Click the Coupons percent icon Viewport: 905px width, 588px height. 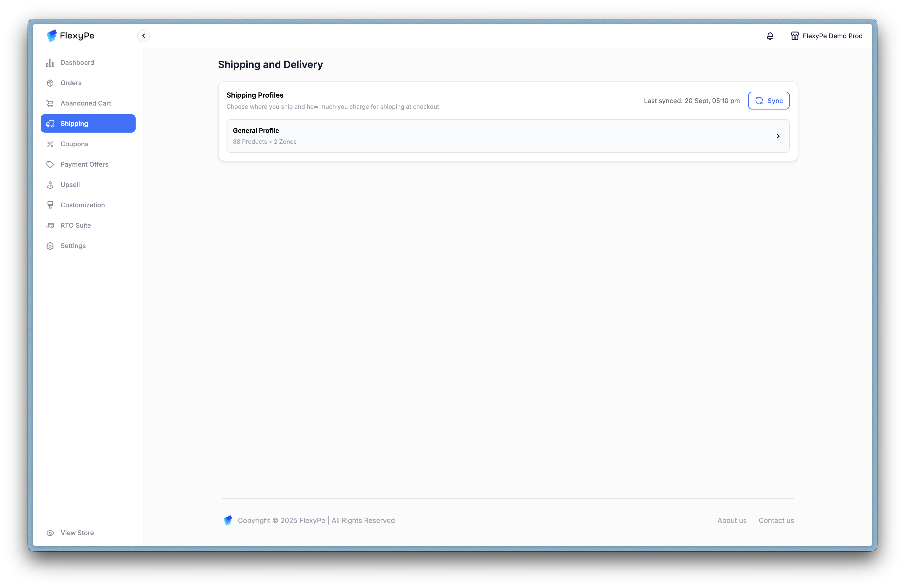[50, 144]
